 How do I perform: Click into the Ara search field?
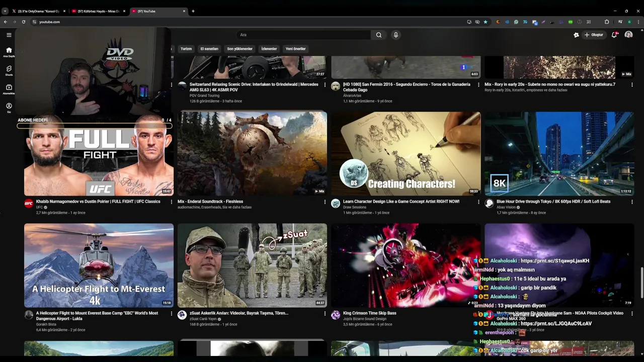(304, 35)
